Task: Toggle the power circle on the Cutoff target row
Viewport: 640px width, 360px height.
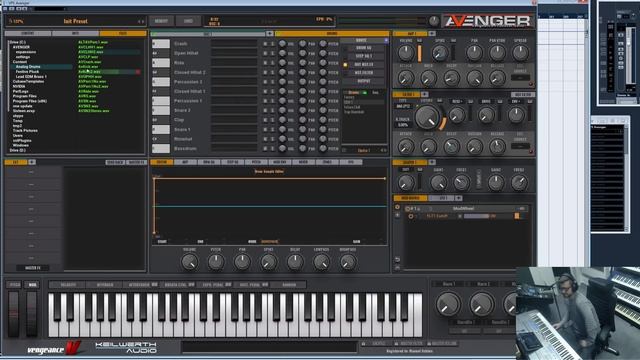Action: (411, 216)
